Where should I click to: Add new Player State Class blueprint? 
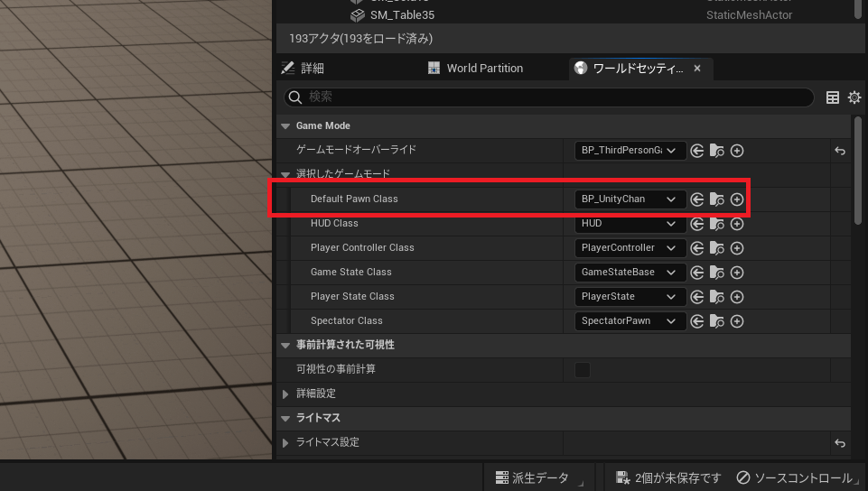pyautogui.click(x=737, y=296)
